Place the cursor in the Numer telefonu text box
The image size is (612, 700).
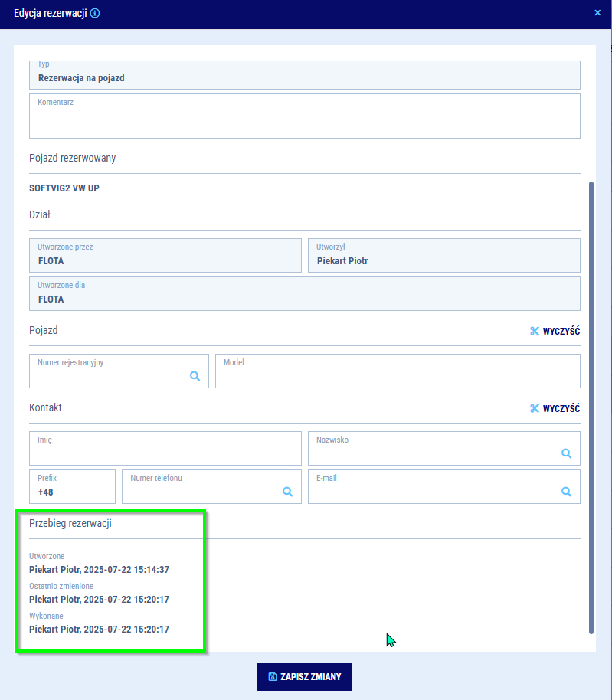(201, 491)
